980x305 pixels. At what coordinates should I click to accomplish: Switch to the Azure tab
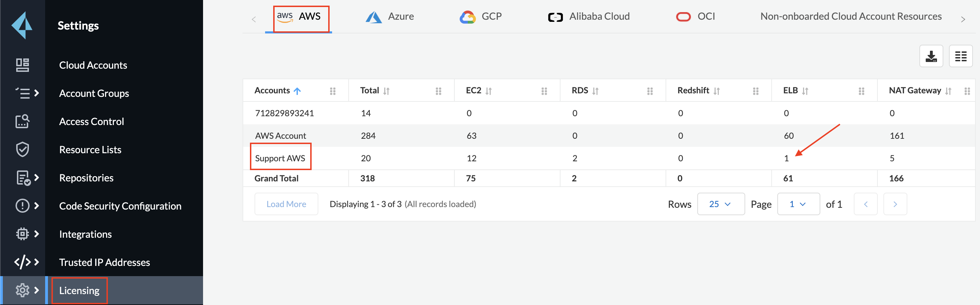(x=390, y=17)
